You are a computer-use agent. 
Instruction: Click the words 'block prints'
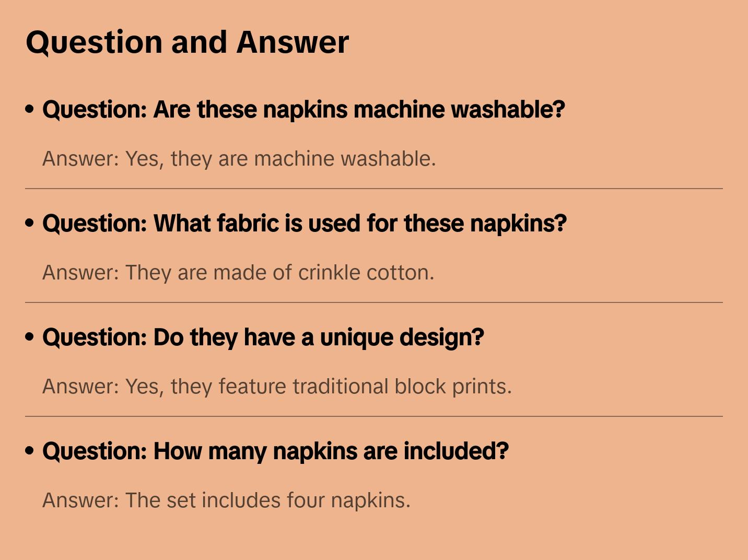(453, 387)
